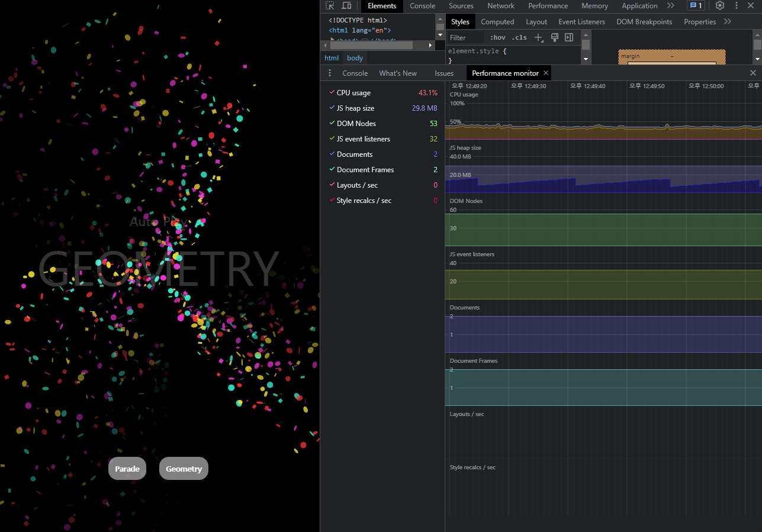Toggle the device toolbar icon
This screenshot has width=762, height=532.
point(347,6)
